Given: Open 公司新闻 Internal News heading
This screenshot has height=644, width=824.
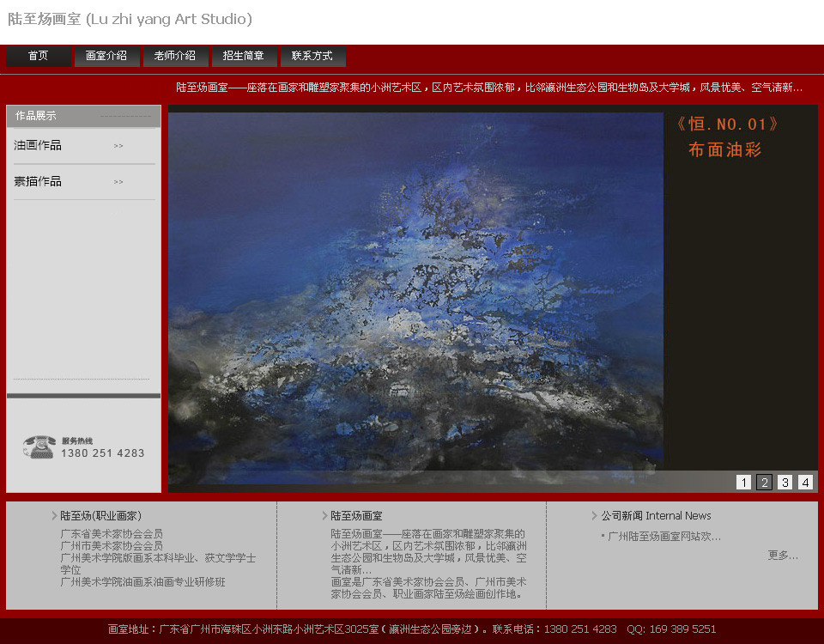Looking at the screenshot, I should (656, 516).
